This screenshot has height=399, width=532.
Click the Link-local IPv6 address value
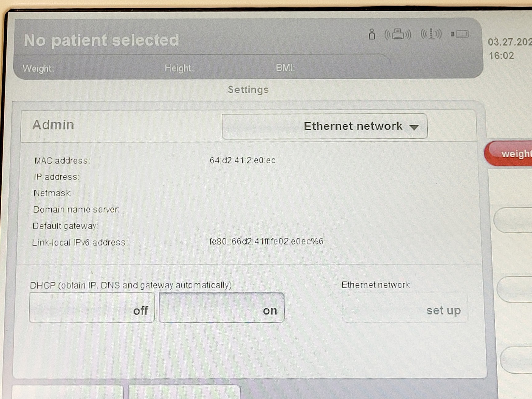tap(266, 242)
